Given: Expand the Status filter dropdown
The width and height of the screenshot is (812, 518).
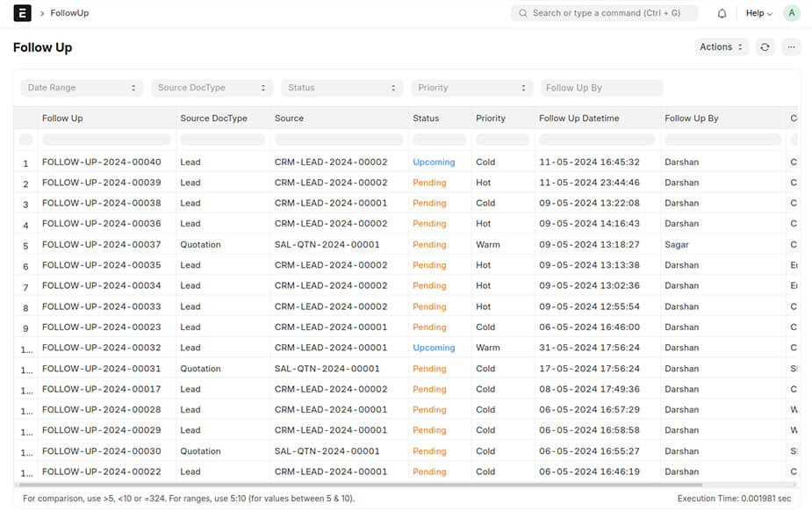Looking at the screenshot, I should (x=341, y=88).
